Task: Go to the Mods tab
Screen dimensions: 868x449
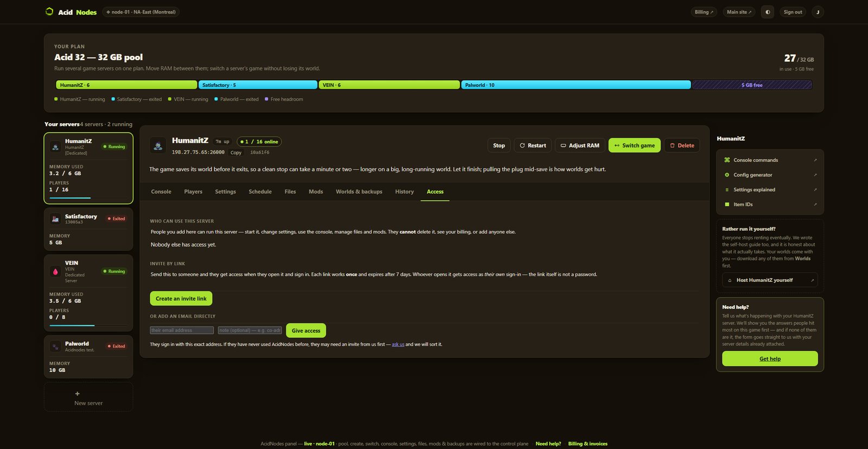Action: coord(316,192)
